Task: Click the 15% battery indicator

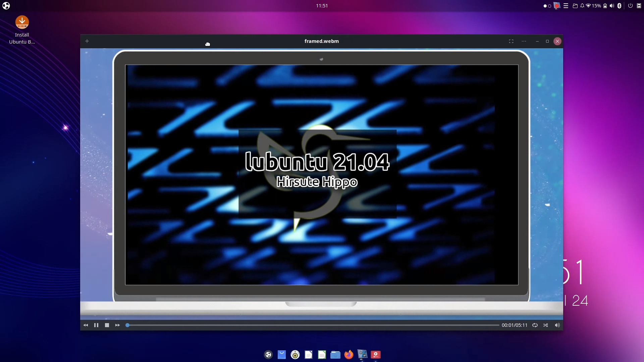Action: tap(599, 6)
